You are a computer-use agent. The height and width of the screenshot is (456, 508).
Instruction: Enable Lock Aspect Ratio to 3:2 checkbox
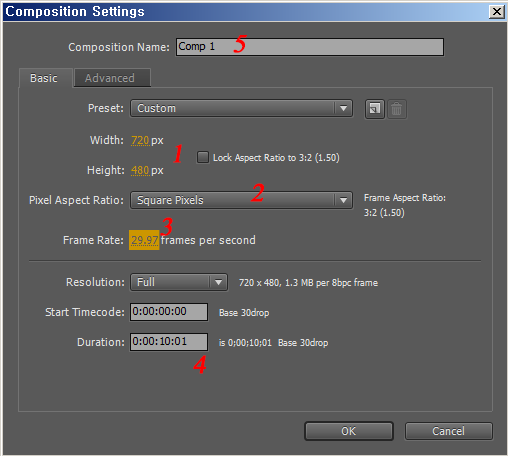click(x=203, y=157)
